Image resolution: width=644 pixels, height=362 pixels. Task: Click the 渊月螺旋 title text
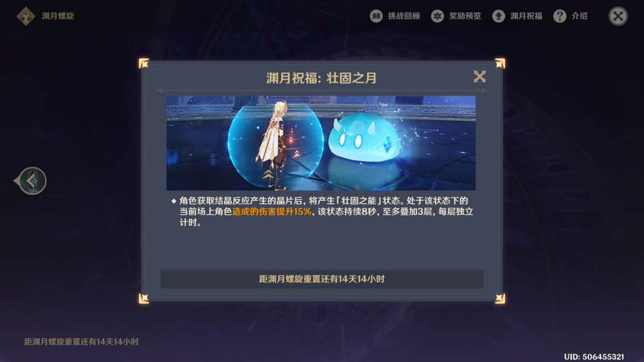pyautogui.click(x=58, y=16)
